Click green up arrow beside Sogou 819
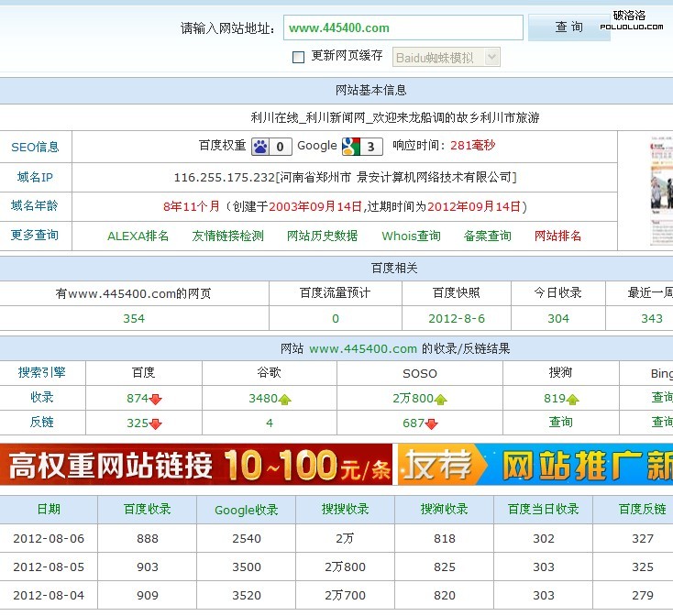This screenshot has height=616, width=673. [573, 399]
